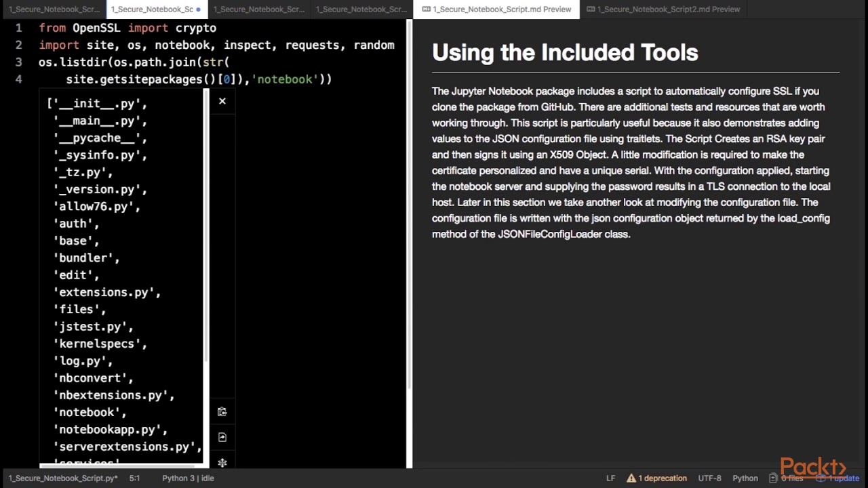Click 'site.getsitepackages()' in line 4
868x488 pixels.
pos(141,79)
